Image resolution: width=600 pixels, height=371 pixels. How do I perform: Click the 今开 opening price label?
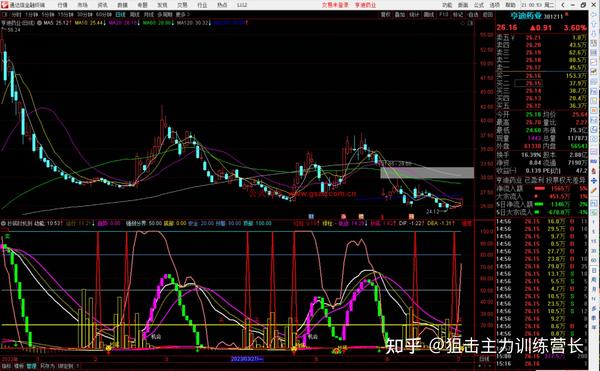[503, 114]
